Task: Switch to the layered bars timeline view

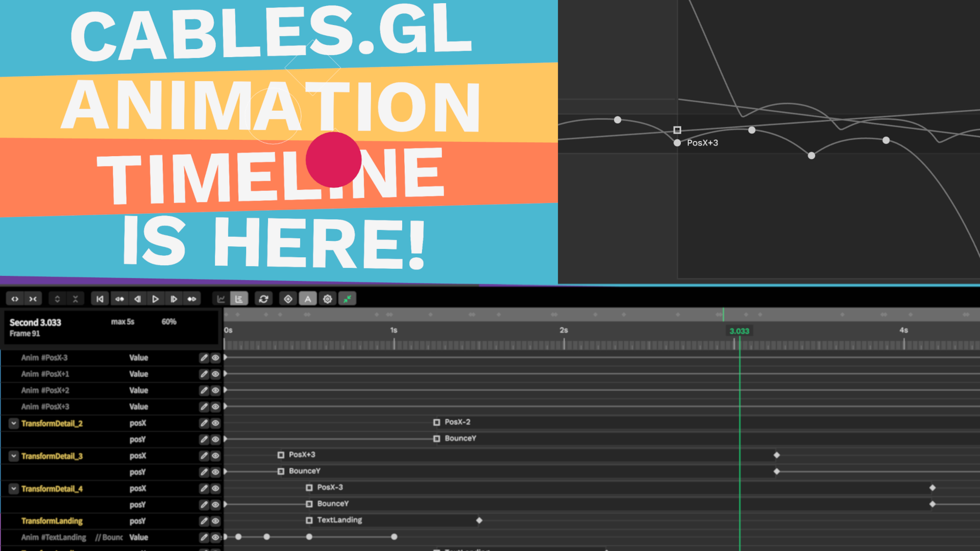Action: 239,299
